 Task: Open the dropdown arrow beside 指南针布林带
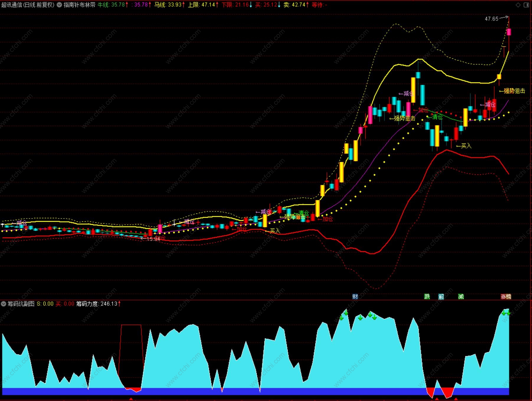point(59,5)
